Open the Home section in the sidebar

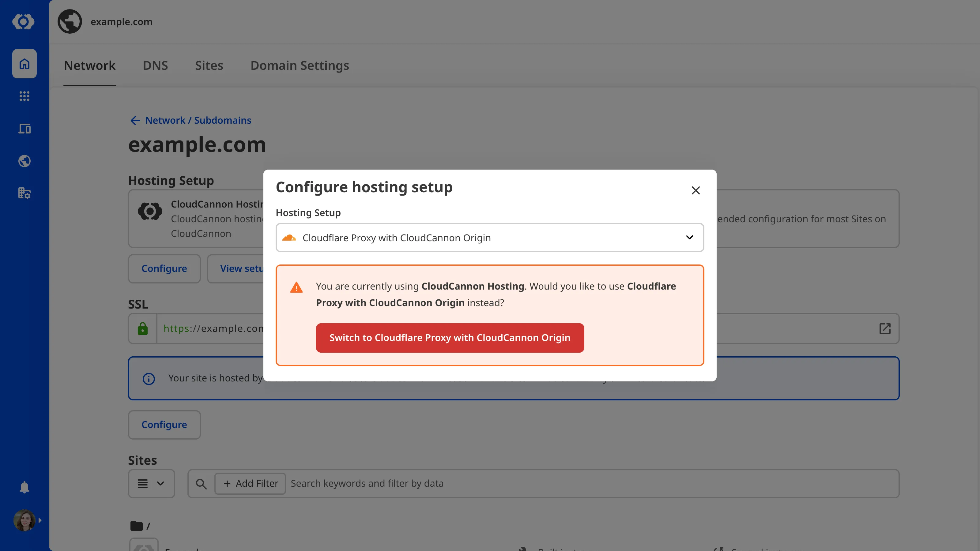[24, 63]
